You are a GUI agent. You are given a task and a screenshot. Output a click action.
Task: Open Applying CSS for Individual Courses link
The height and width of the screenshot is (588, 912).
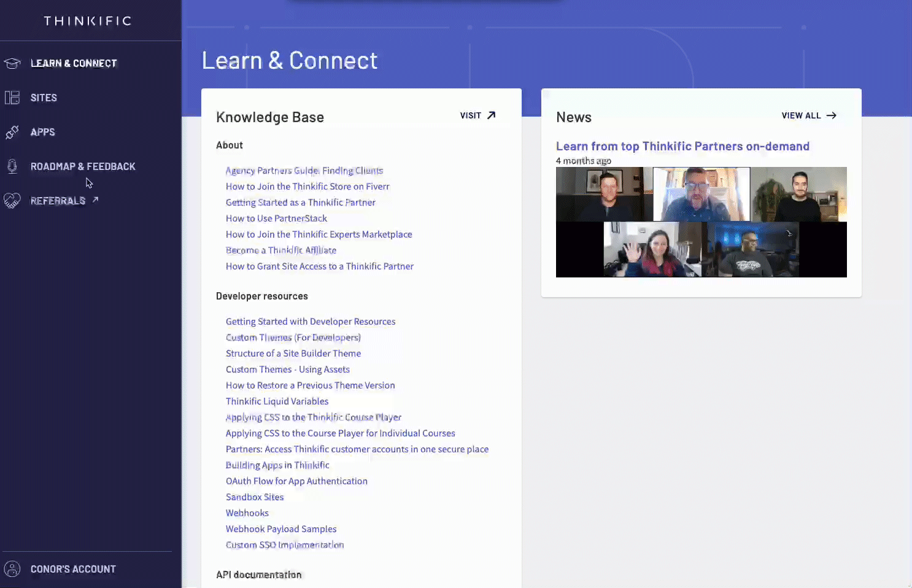[341, 433]
